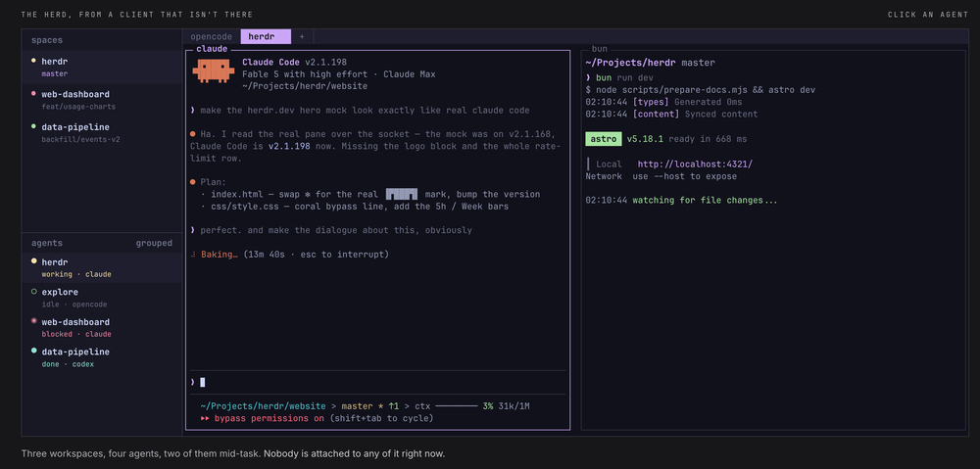The width and height of the screenshot is (980, 469).
Task: Select the herdr working claude agent
Action: (102, 267)
